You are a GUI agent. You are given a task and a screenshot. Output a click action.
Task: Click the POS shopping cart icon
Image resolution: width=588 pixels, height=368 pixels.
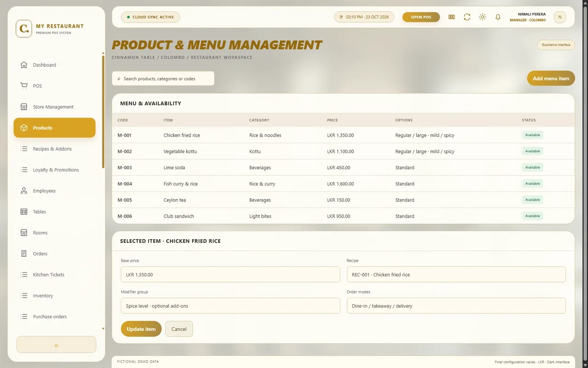click(x=24, y=86)
